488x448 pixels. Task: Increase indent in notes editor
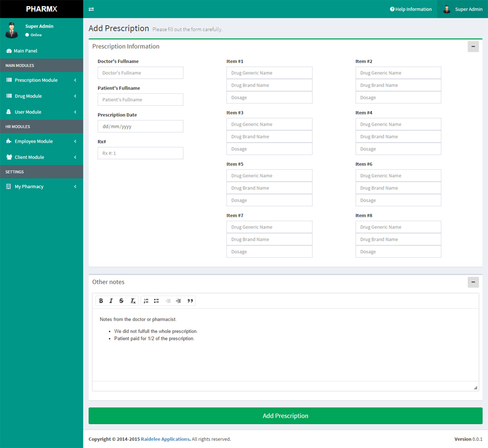178,301
